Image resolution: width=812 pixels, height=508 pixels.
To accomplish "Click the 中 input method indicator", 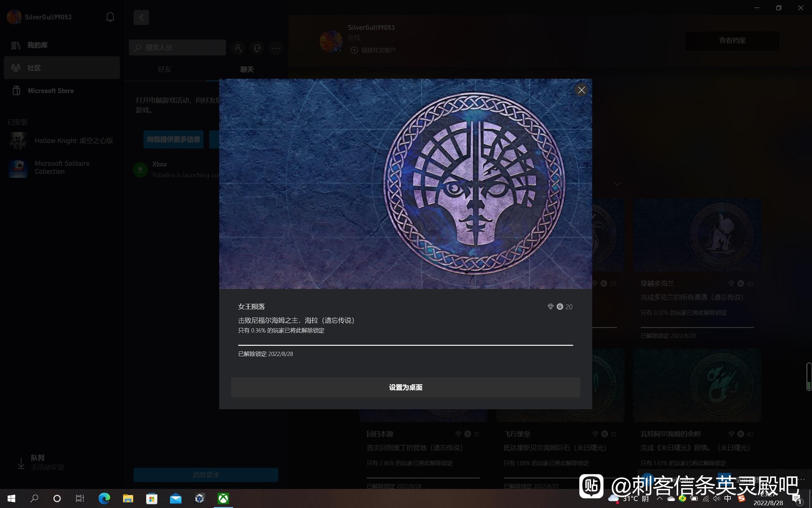I will point(727,498).
